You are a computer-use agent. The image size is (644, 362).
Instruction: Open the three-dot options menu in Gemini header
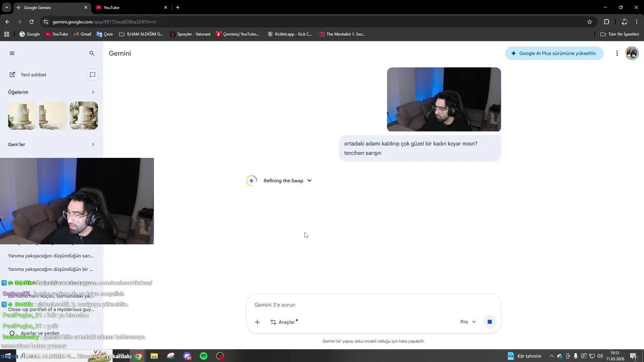click(x=617, y=53)
